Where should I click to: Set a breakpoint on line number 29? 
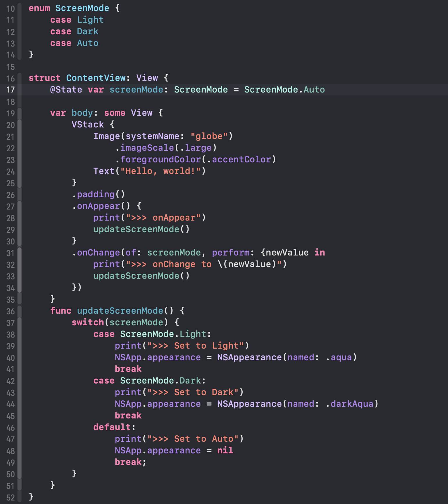pos(10,230)
